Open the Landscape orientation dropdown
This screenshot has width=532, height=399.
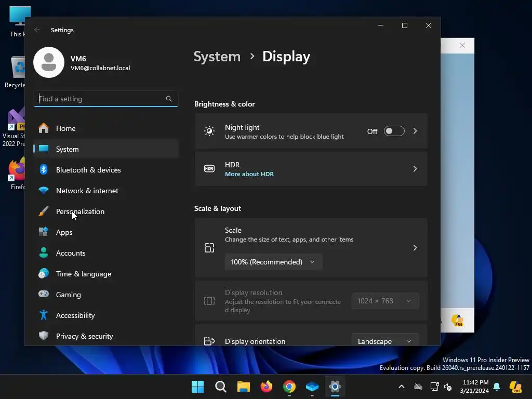coord(385,341)
